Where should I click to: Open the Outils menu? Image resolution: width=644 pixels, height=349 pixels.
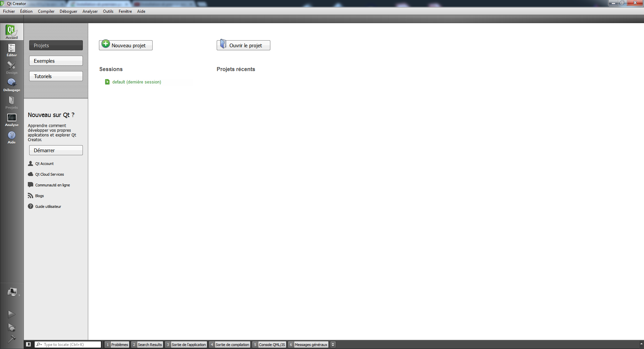point(108,11)
